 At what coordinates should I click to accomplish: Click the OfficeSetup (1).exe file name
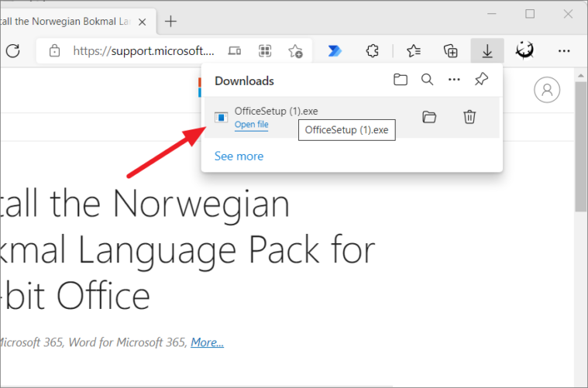point(276,111)
